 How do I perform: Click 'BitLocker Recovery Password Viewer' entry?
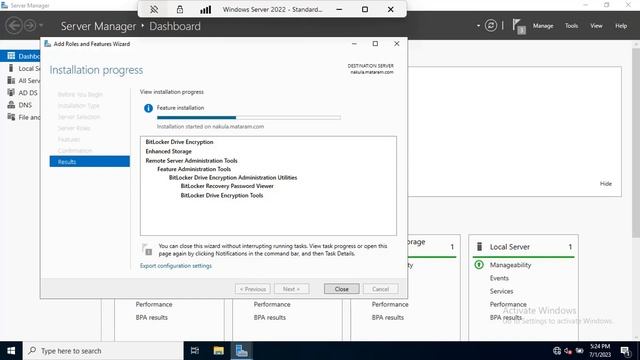click(227, 186)
